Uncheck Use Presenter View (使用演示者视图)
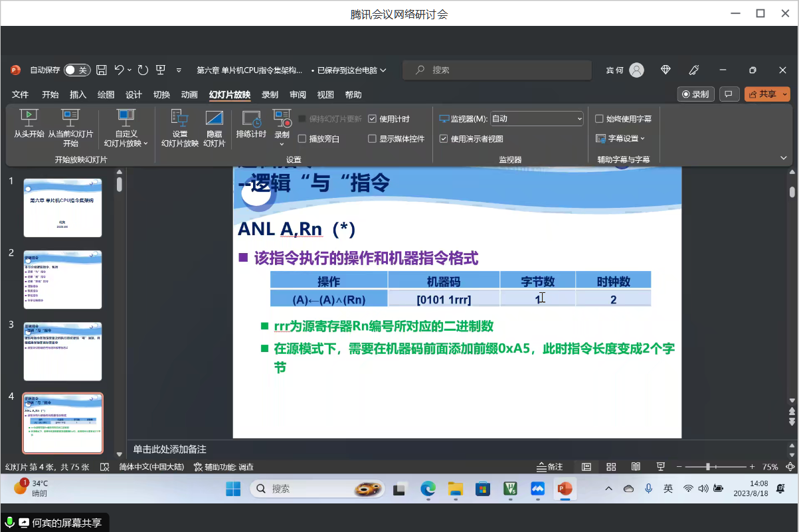The height and width of the screenshot is (532, 799). click(x=444, y=139)
